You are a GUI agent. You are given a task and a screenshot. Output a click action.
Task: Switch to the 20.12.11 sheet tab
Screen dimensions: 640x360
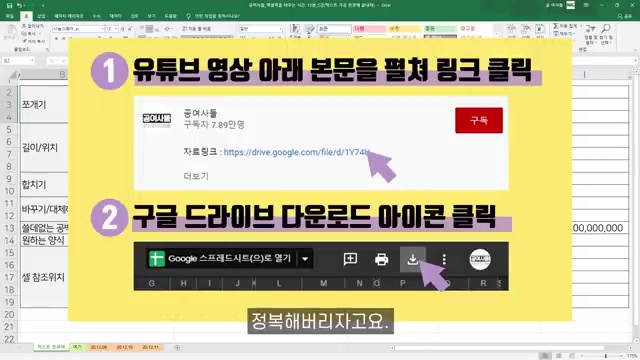coord(151,347)
